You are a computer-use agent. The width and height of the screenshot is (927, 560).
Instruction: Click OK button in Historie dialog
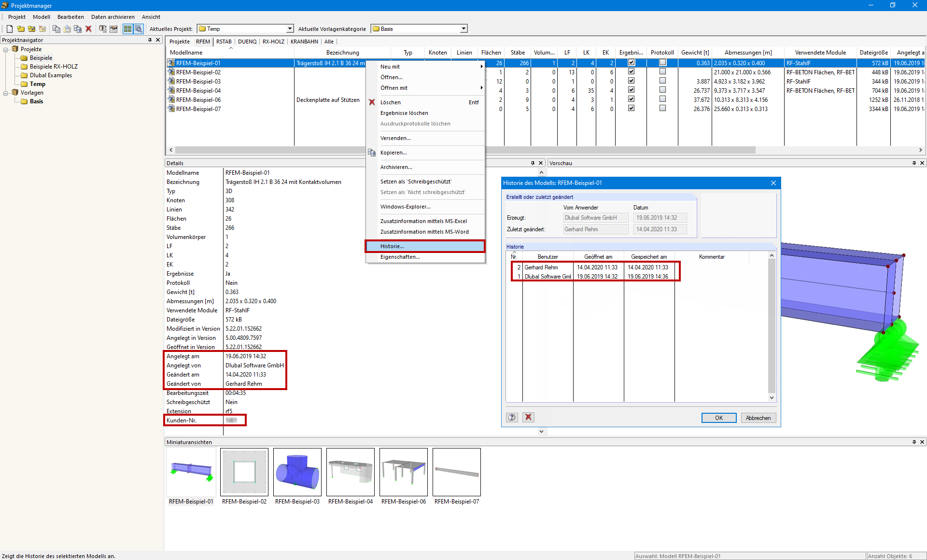click(718, 418)
